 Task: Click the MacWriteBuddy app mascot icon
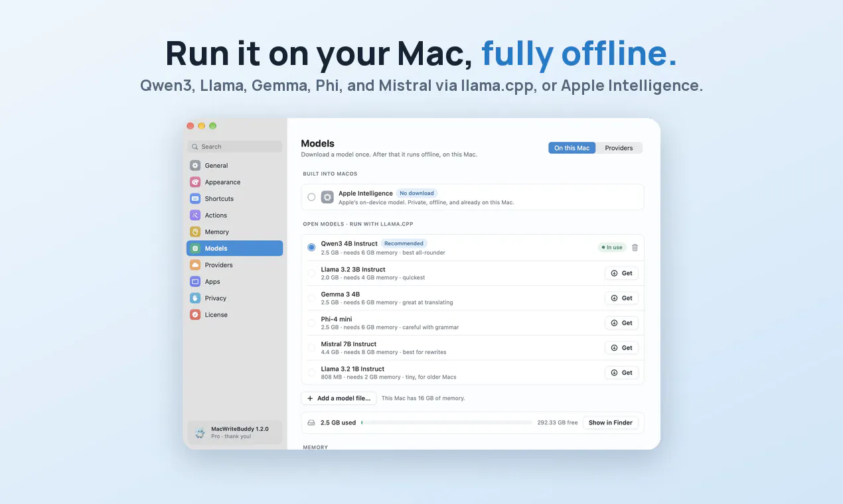200,433
